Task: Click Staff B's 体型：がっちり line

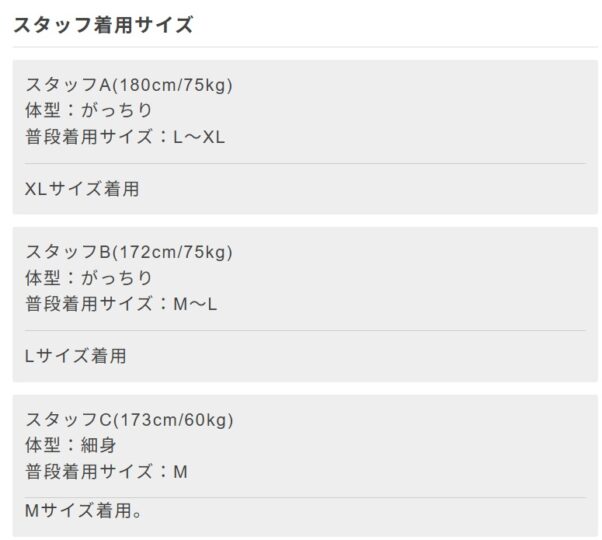Action: point(89,277)
